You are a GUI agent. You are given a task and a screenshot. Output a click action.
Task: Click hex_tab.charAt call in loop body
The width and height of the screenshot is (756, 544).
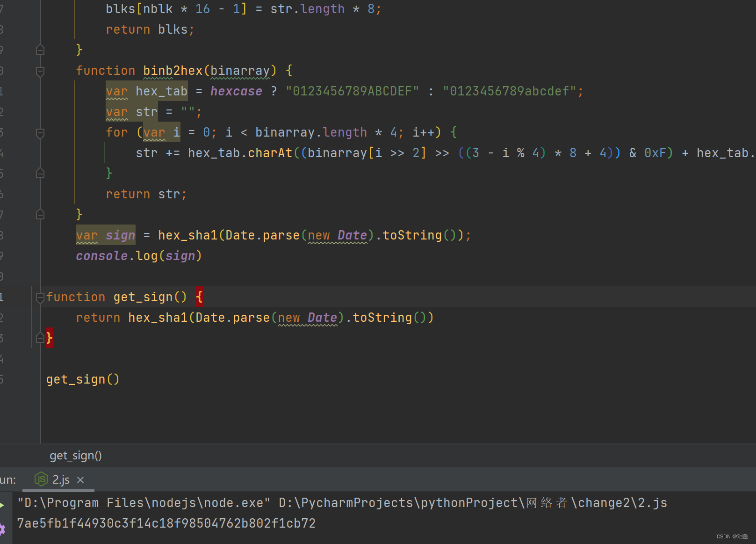point(240,153)
